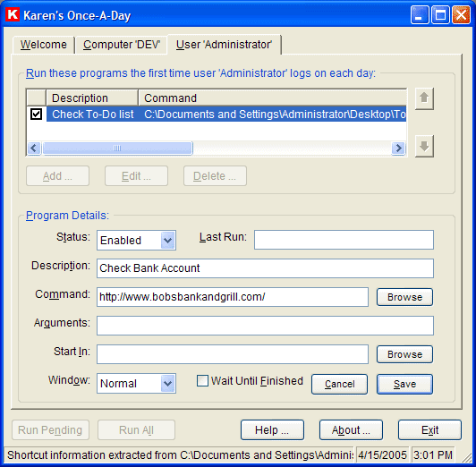Click the list scrollbar left arrow

34,149
